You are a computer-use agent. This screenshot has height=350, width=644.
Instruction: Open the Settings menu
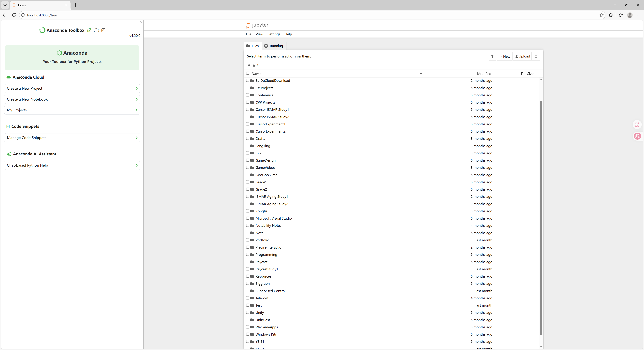tap(274, 34)
